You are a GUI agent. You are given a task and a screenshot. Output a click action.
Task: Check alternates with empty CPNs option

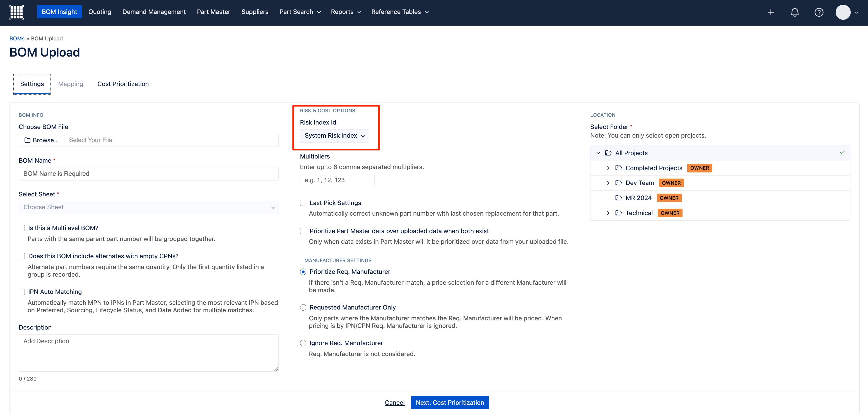[x=22, y=256]
